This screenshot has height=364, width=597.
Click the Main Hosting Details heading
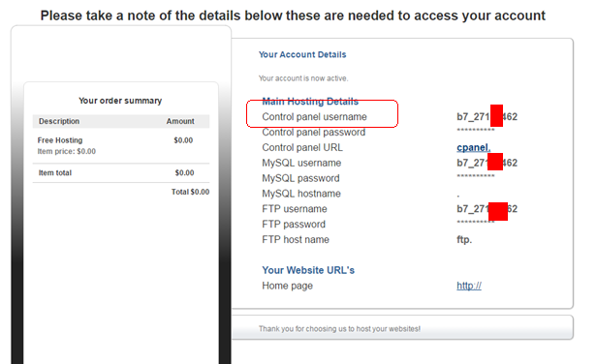[x=310, y=102]
